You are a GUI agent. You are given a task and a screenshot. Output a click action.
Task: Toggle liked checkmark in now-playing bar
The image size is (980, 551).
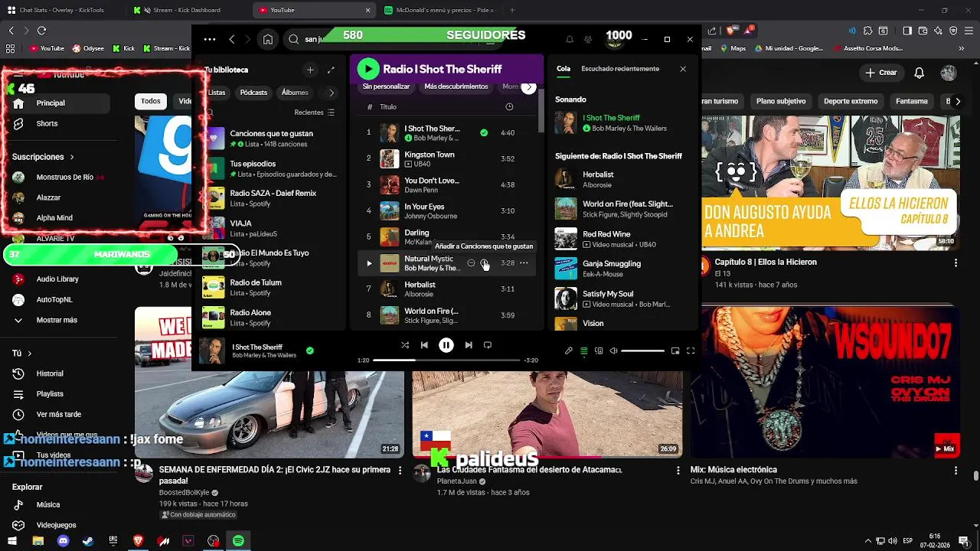[x=309, y=350]
